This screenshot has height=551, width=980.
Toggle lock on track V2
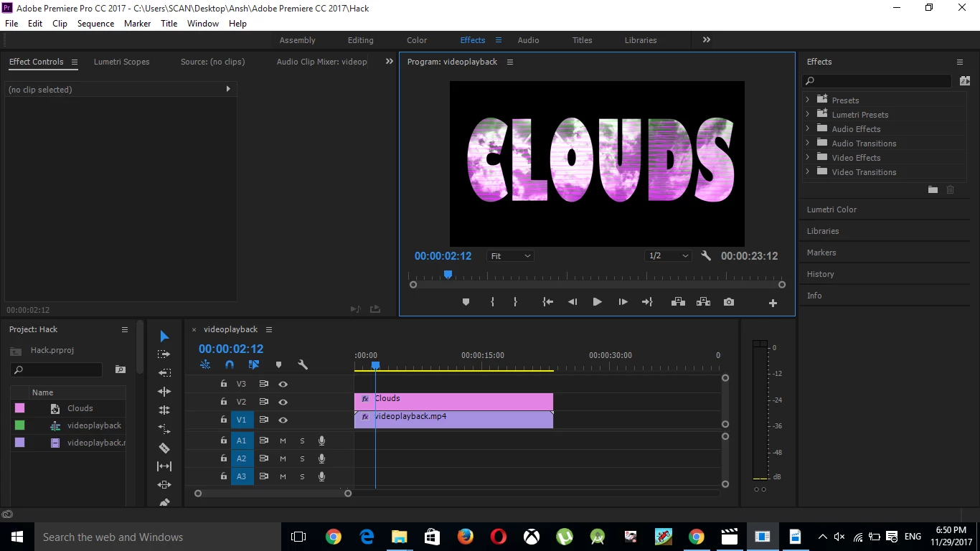(x=224, y=402)
